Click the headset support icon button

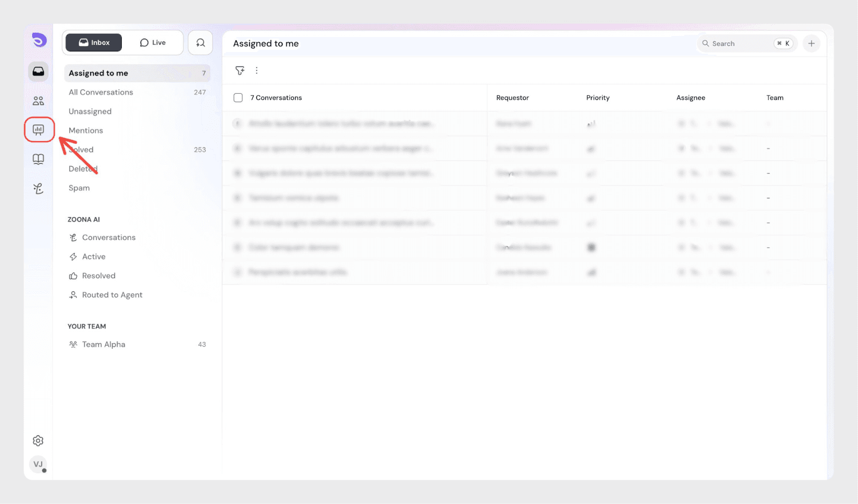point(201,43)
